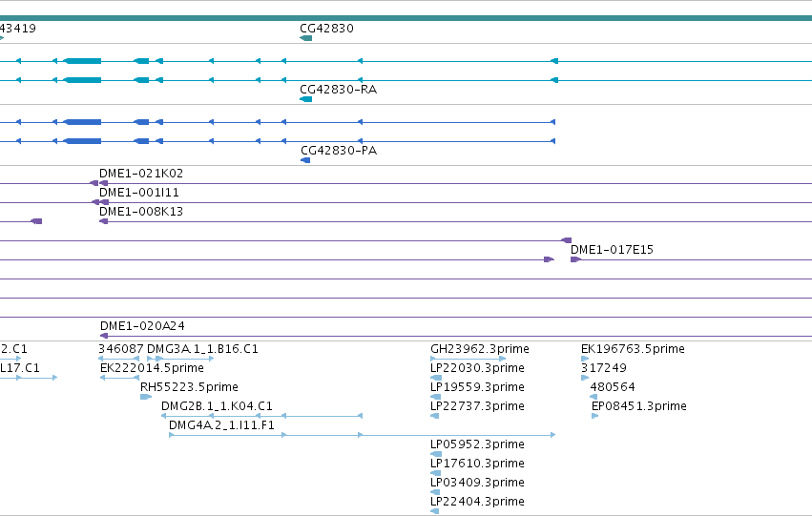This screenshot has height=516, width=812.
Task: Click the LP22737.3prime arrow glyph
Action: [x=435, y=416]
